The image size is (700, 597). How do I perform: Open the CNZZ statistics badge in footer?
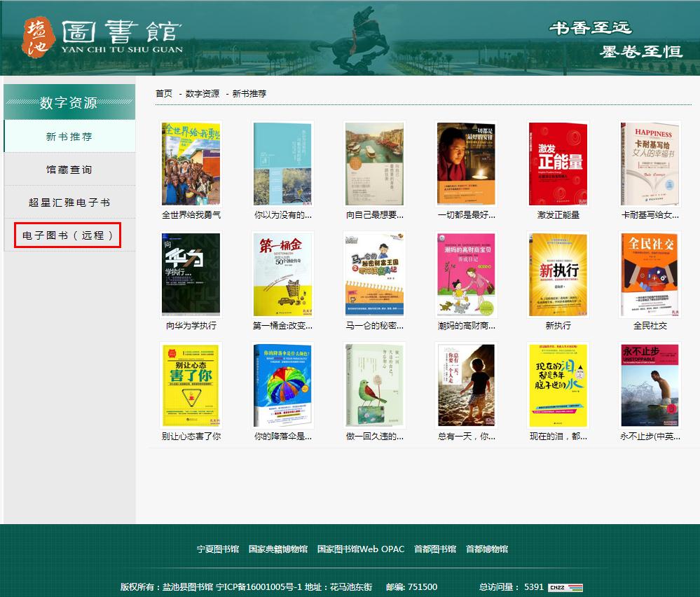tap(565, 588)
